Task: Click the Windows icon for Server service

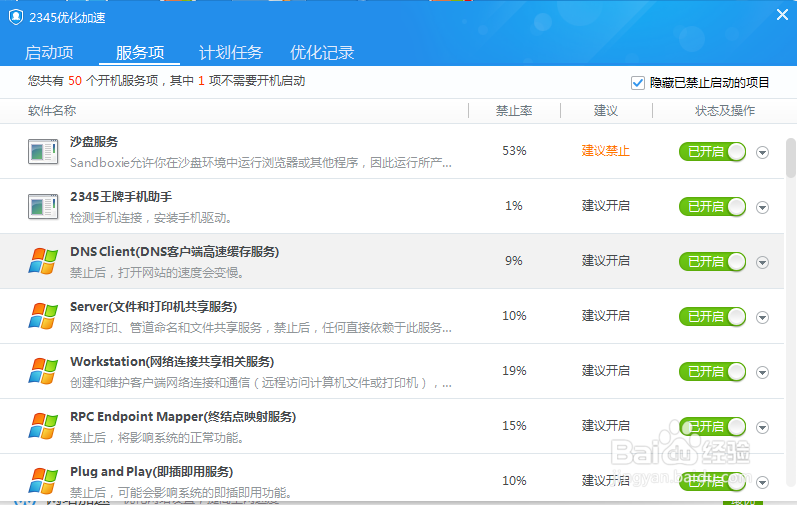Action: coord(43,316)
